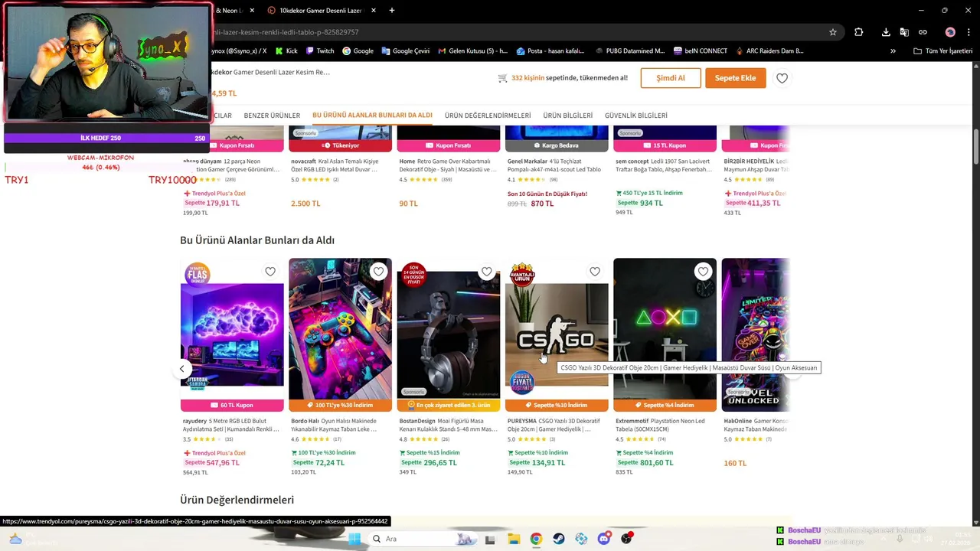Open the Twitch bookmark
Viewport: 980px width, 551px height.
coord(320,51)
